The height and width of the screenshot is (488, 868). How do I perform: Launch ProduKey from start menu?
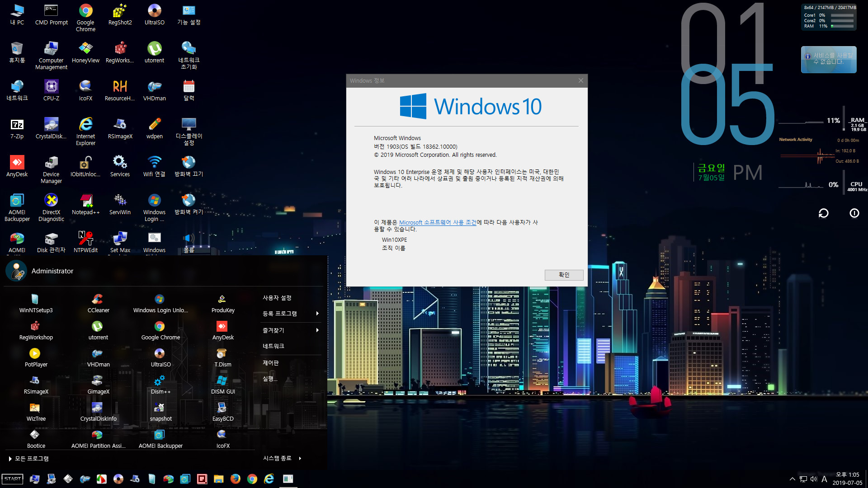pos(223,304)
